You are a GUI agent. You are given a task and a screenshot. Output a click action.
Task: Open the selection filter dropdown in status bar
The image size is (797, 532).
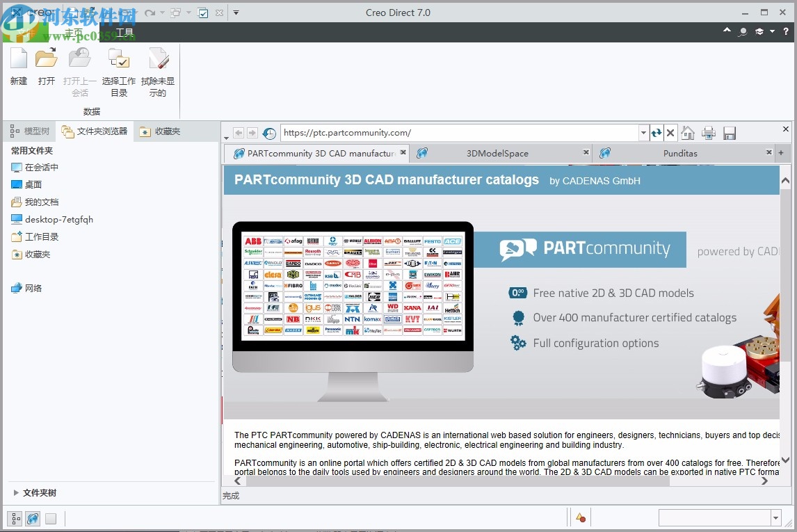tap(775, 518)
